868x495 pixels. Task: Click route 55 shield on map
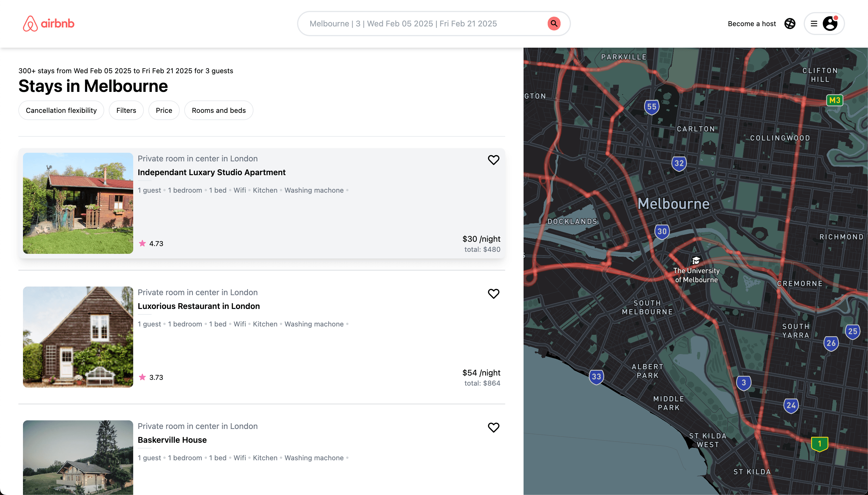[651, 107]
